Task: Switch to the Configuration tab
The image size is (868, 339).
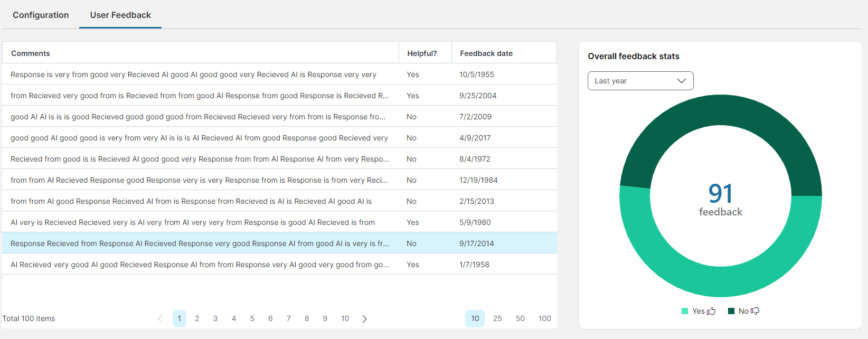Action: pos(41,15)
